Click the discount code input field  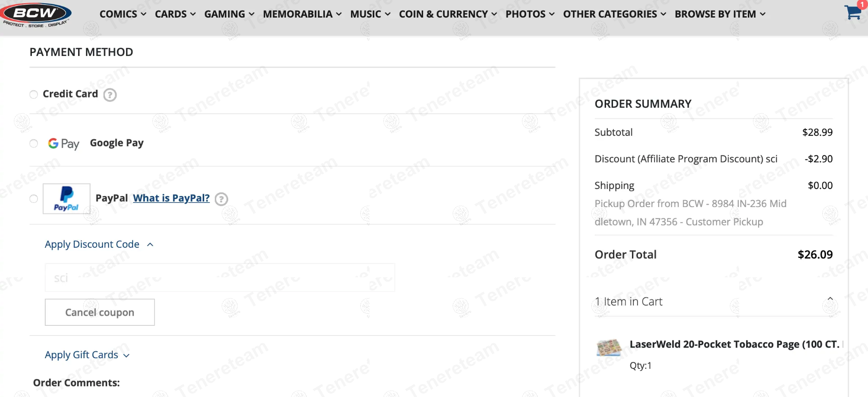click(x=220, y=278)
